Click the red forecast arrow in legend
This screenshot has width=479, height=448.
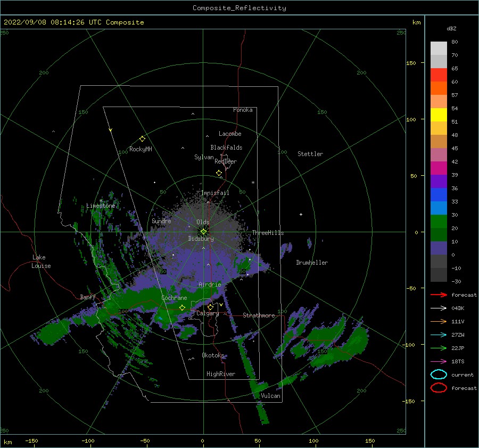(x=439, y=295)
